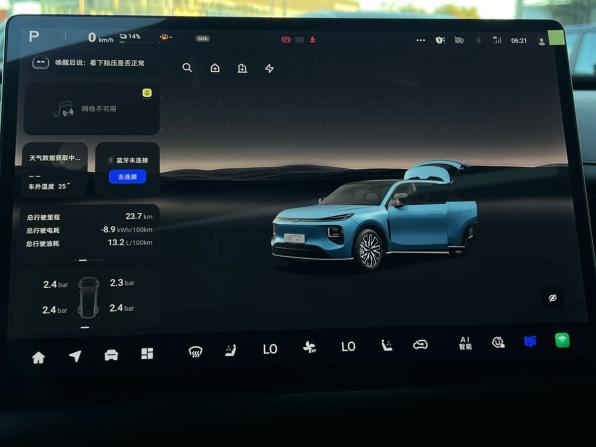Tap the orange engine warning icon
The width and height of the screenshot is (596, 447).
pyautogui.click(x=166, y=37)
